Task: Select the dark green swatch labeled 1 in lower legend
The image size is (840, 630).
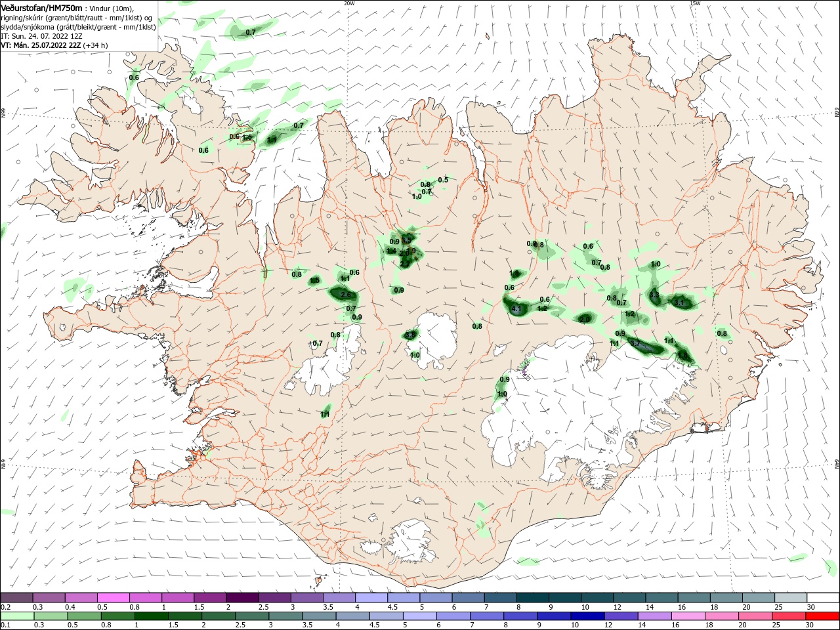Action: click(151, 616)
